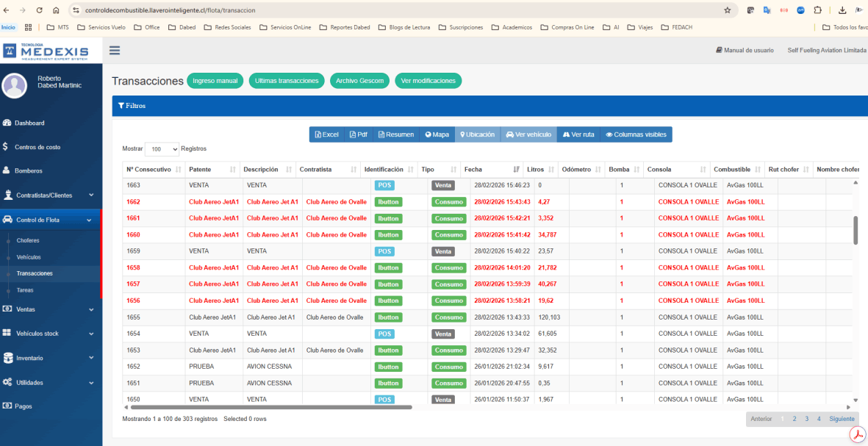Open Columnas visibles with the eye icon
868x446 pixels.
pyautogui.click(x=636, y=134)
